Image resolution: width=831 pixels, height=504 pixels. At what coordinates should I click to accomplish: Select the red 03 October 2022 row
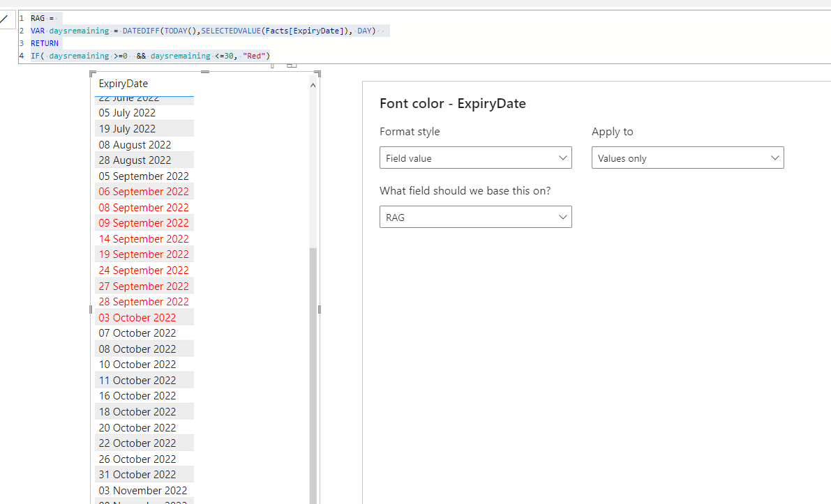tap(144, 318)
